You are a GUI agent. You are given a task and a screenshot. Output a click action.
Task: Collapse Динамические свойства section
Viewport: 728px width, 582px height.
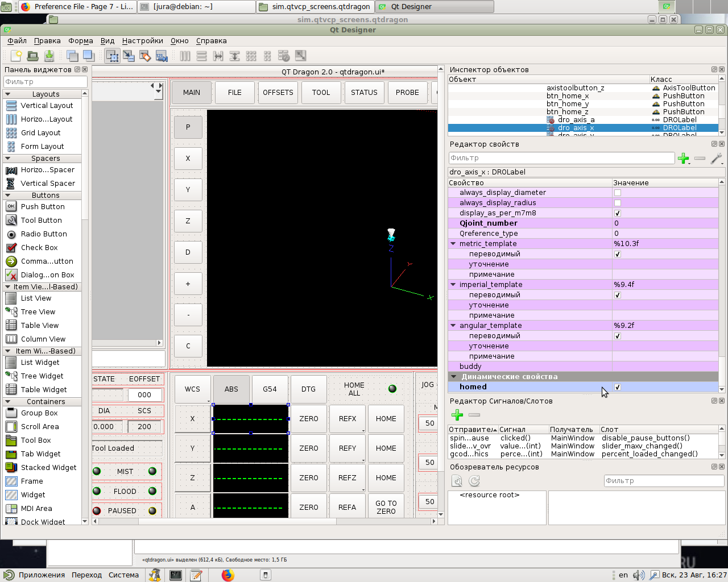tap(453, 377)
